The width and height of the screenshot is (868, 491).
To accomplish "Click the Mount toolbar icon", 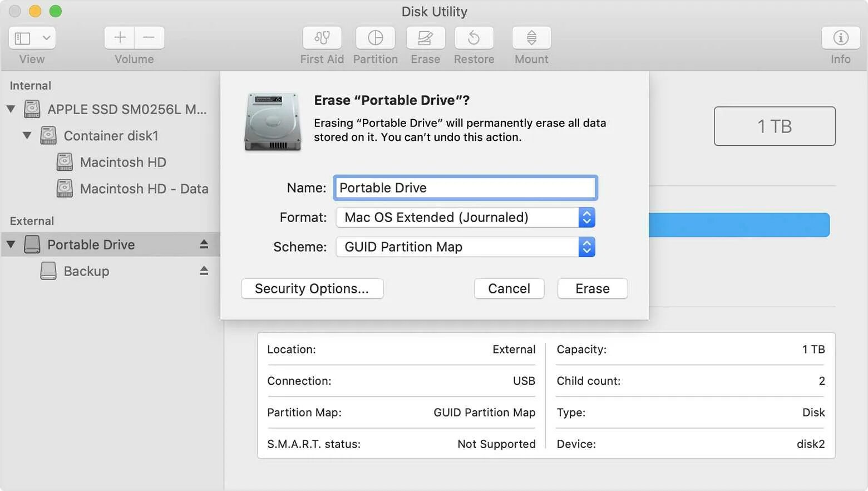I will [x=531, y=38].
